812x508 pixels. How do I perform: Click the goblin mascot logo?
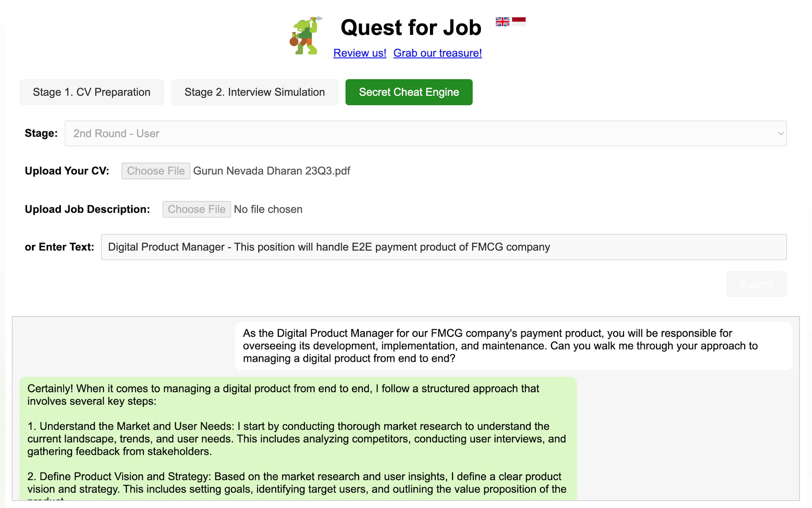pos(305,35)
